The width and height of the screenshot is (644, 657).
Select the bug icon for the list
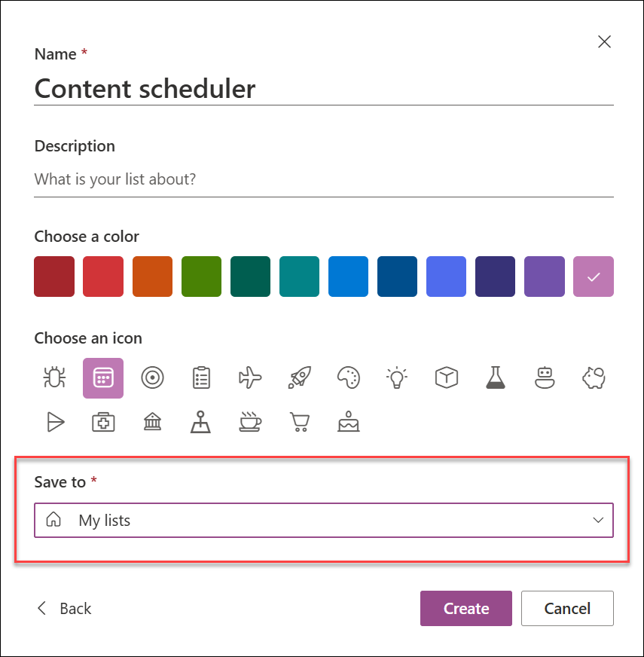tap(54, 378)
